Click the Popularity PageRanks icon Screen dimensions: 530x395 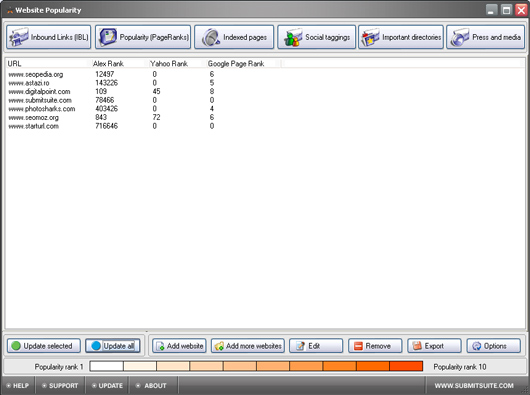[108, 37]
